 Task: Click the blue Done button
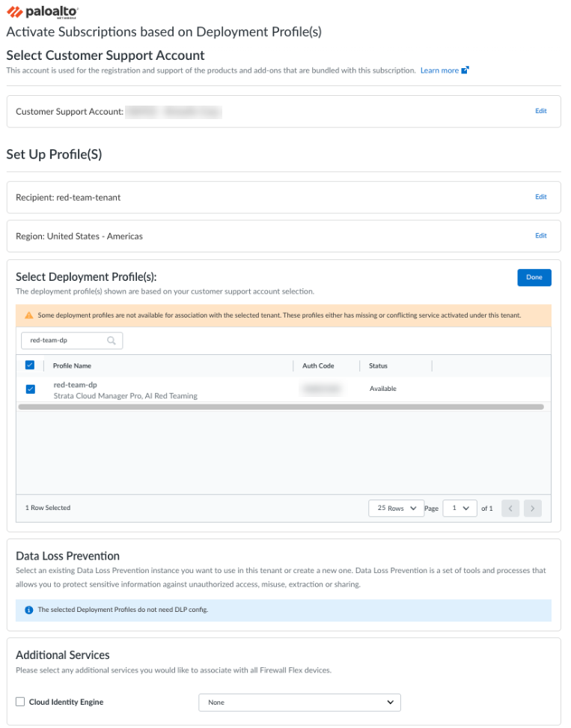pyautogui.click(x=534, y=277)
